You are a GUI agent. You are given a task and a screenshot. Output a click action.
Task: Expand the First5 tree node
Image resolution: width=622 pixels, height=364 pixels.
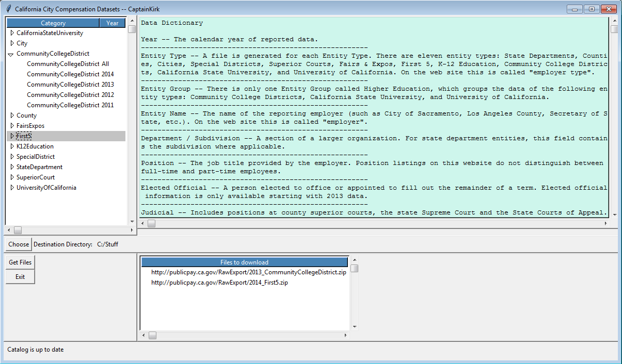click(12, 136)
